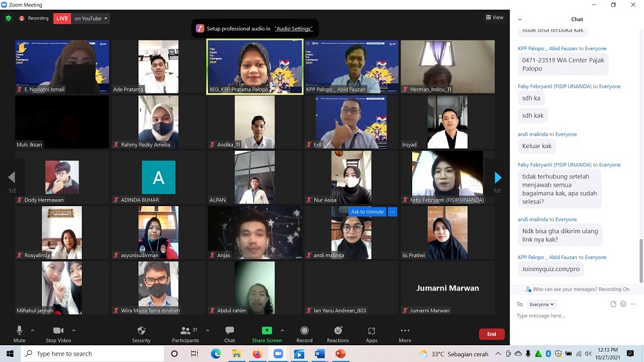Click the chat panel scrollbar
The width and height of the screenshot is (644, 362).
(640, 258)
